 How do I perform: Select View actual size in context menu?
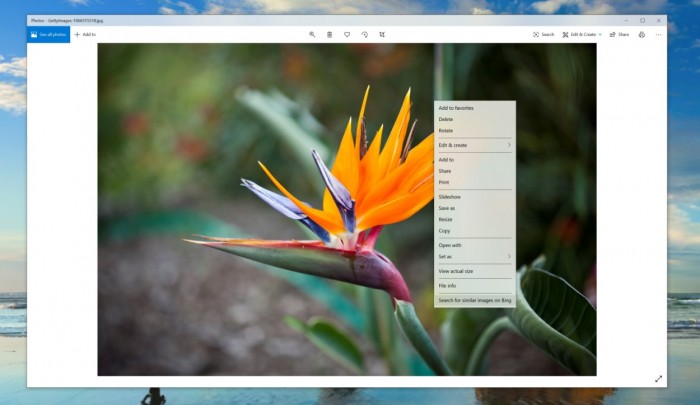coord(474,271)
